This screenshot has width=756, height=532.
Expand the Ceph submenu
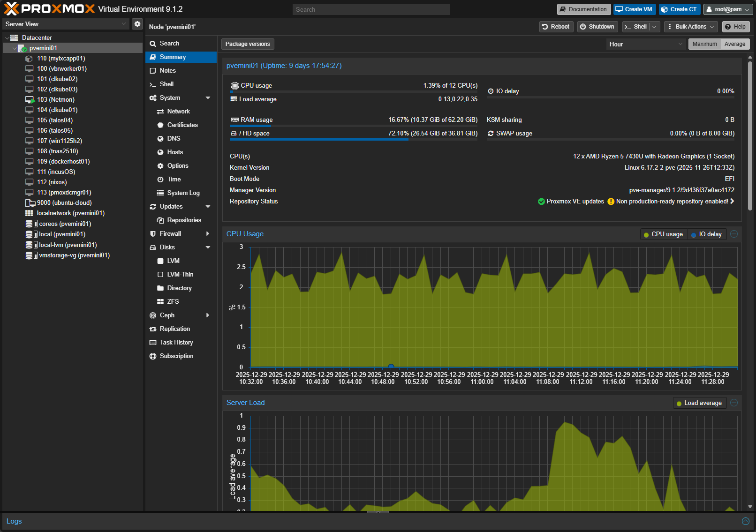pos(208,315)
